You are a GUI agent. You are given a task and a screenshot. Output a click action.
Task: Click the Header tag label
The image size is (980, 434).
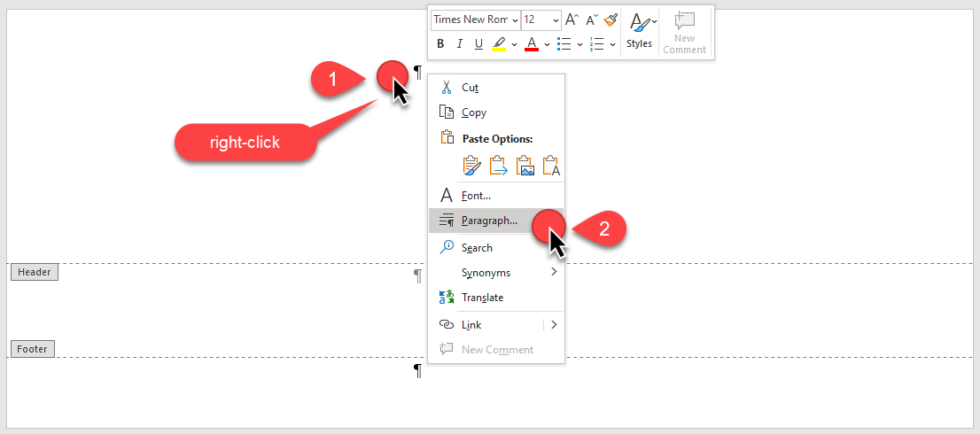click(x=35, y=272)
